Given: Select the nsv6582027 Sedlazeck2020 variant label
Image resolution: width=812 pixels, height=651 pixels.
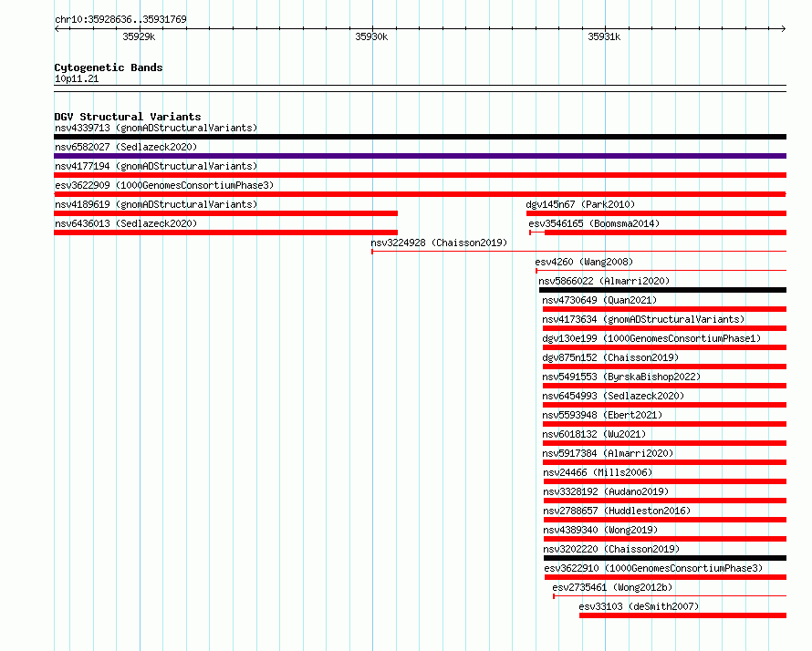Looking at the screenshot, I should (x=126, y=147).
